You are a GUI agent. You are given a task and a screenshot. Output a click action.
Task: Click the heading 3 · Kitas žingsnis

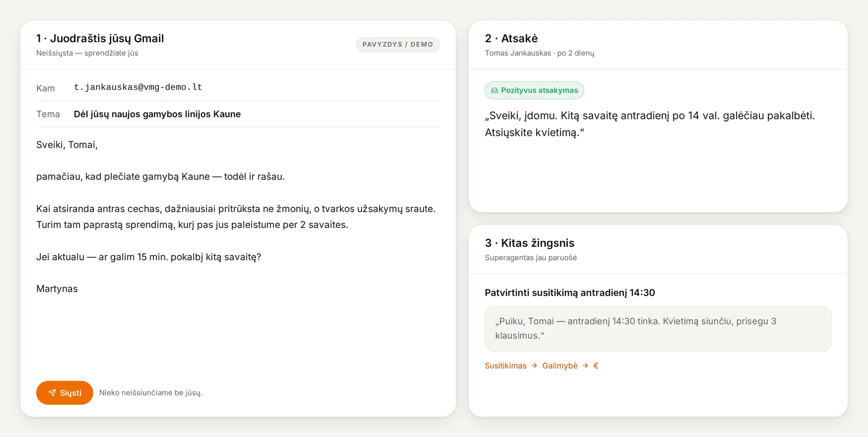click(529, 243)
